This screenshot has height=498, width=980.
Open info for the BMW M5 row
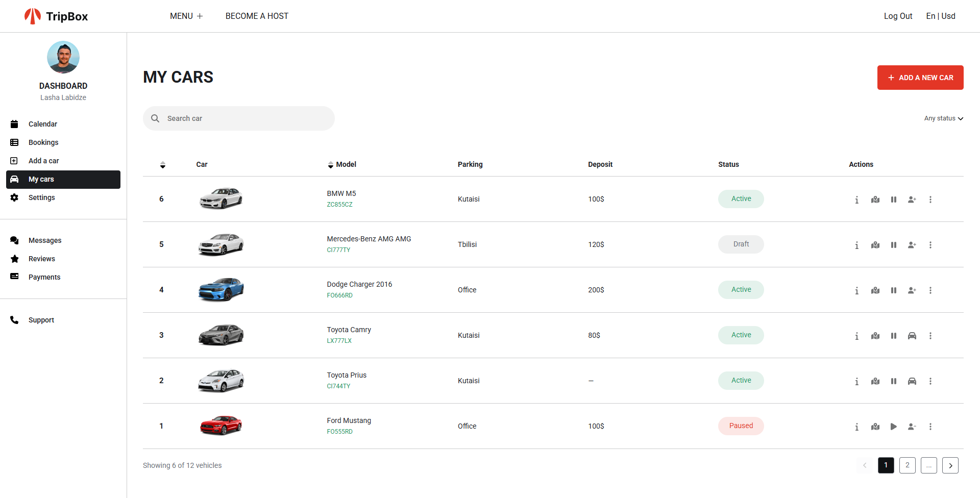856,200
